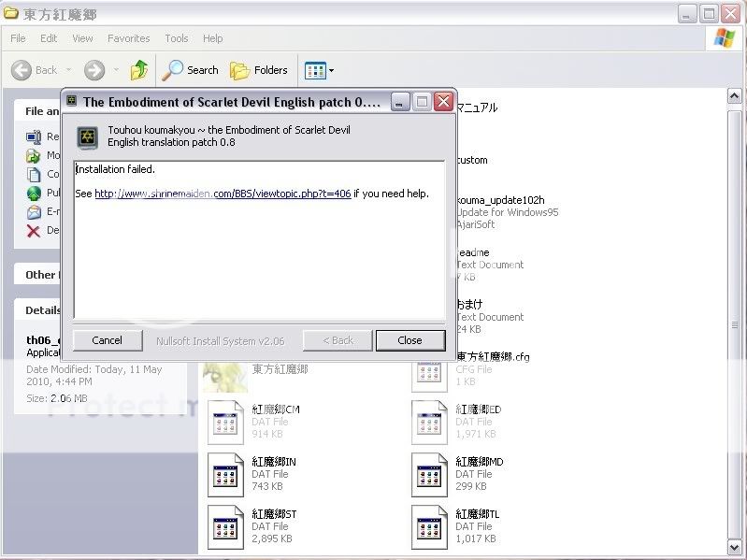Click the Move this file task icon
747x560 pixels.
coord(34,156)
